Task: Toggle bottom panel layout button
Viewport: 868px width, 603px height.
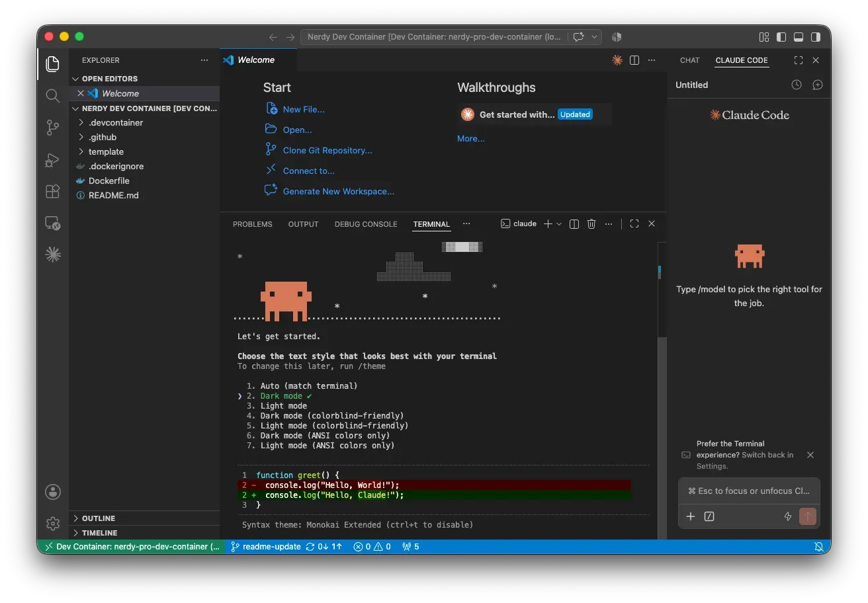Action: pyautogui.click(x=799, y=37)
